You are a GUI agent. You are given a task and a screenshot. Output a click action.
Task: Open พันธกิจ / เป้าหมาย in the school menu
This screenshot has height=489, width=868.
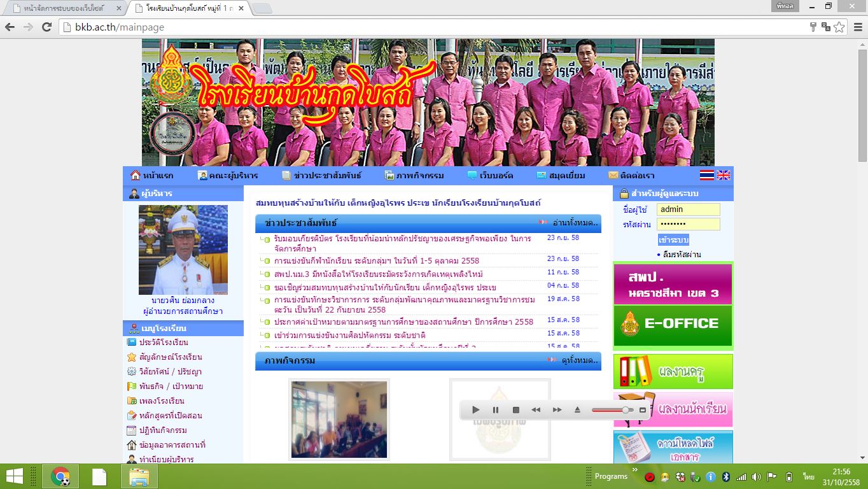coord(171,386)
